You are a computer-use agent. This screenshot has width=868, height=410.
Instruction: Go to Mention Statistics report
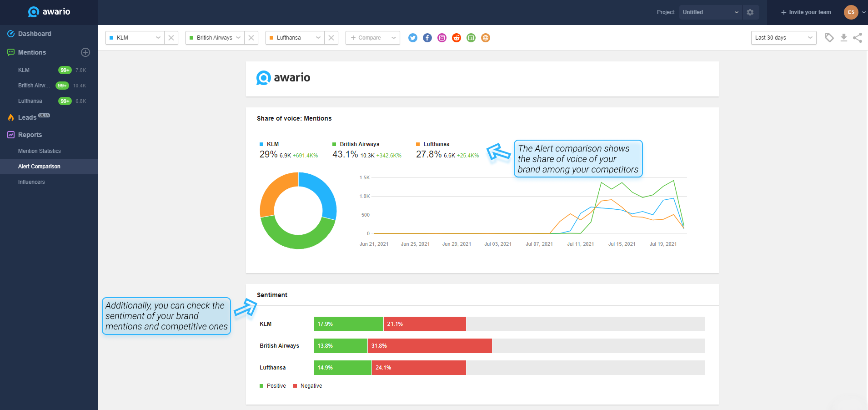40,151
